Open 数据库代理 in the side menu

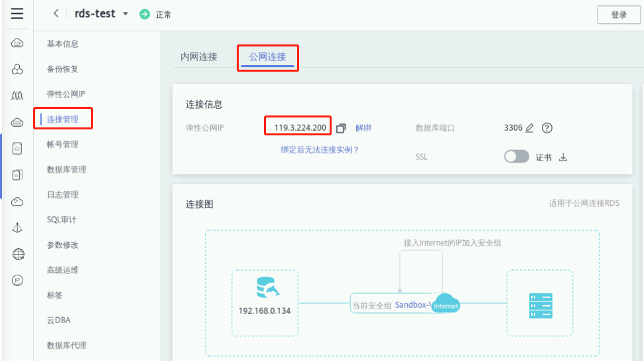[66, 345]
